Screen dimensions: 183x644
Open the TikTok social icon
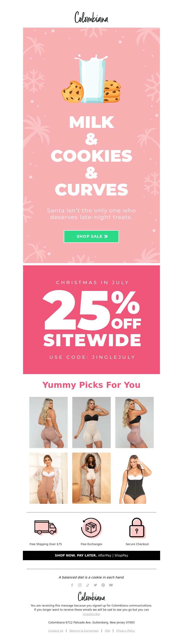point(88,585)
